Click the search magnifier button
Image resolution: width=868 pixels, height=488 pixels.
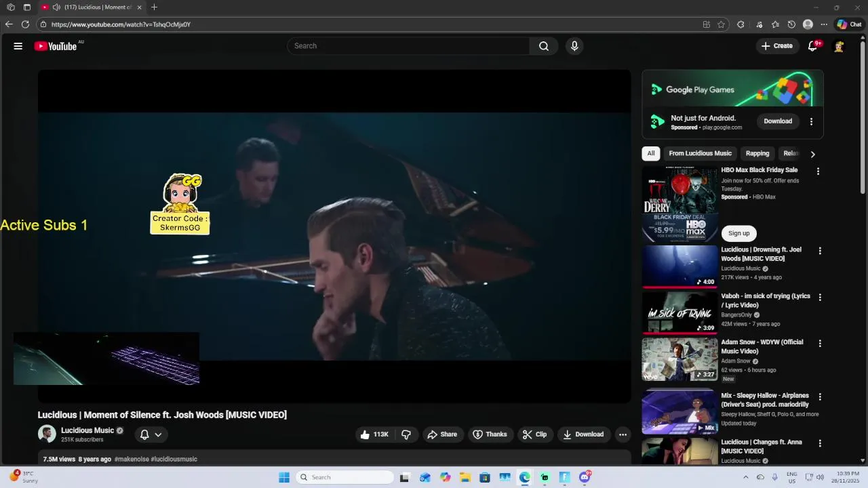point(544,46)
